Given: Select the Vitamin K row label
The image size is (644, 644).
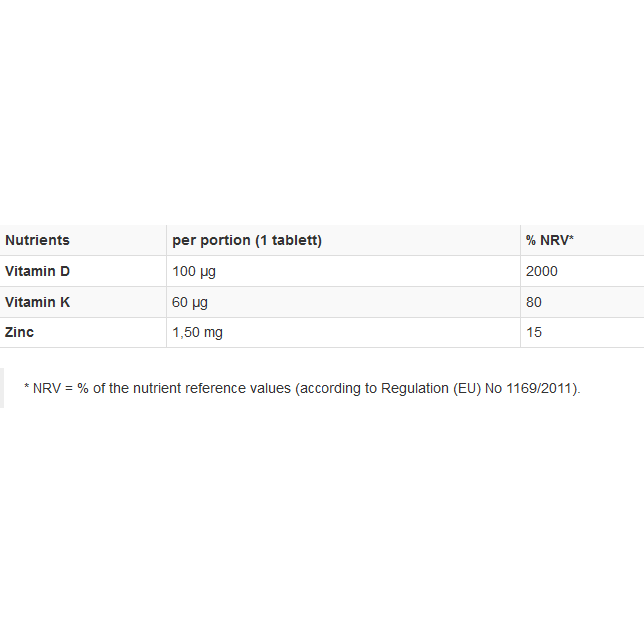Looking at the screenshot, I should [37, 302].
